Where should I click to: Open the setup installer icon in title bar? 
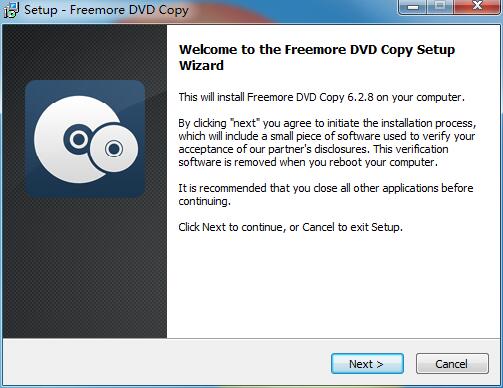point(11,10)
